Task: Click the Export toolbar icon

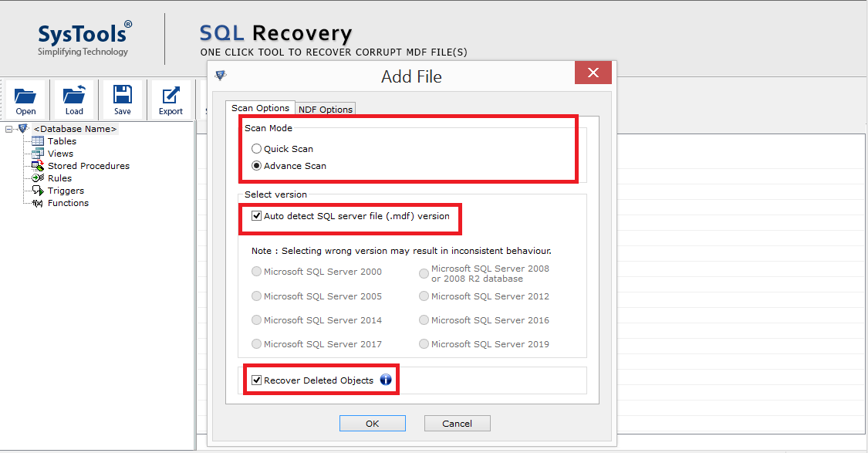Action: click(x=171, y=95)
